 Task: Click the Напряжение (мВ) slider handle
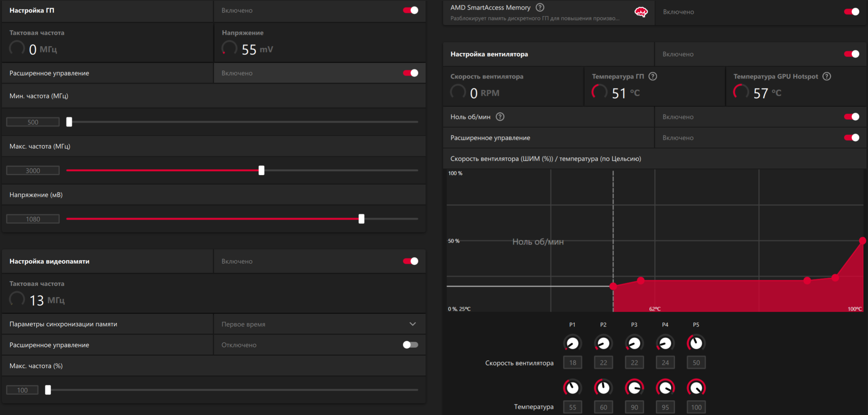click(x=361, y=219)
